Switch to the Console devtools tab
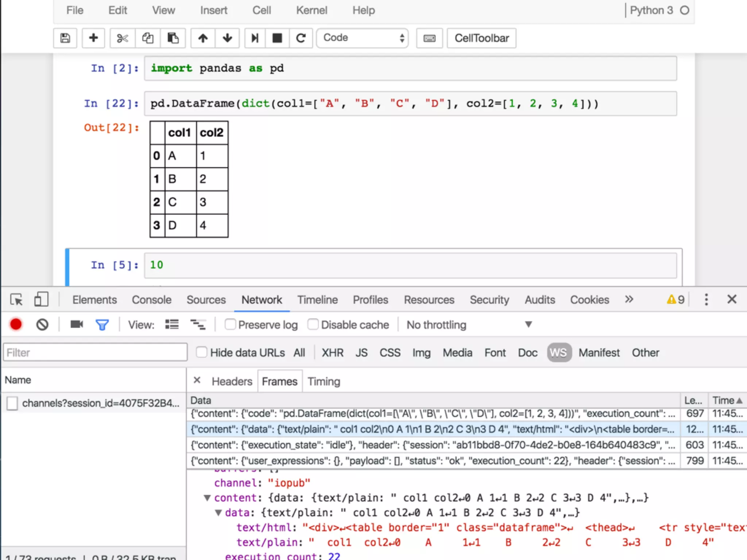The height and width of the screenshot is (560, 747). [x=151, y=300]
